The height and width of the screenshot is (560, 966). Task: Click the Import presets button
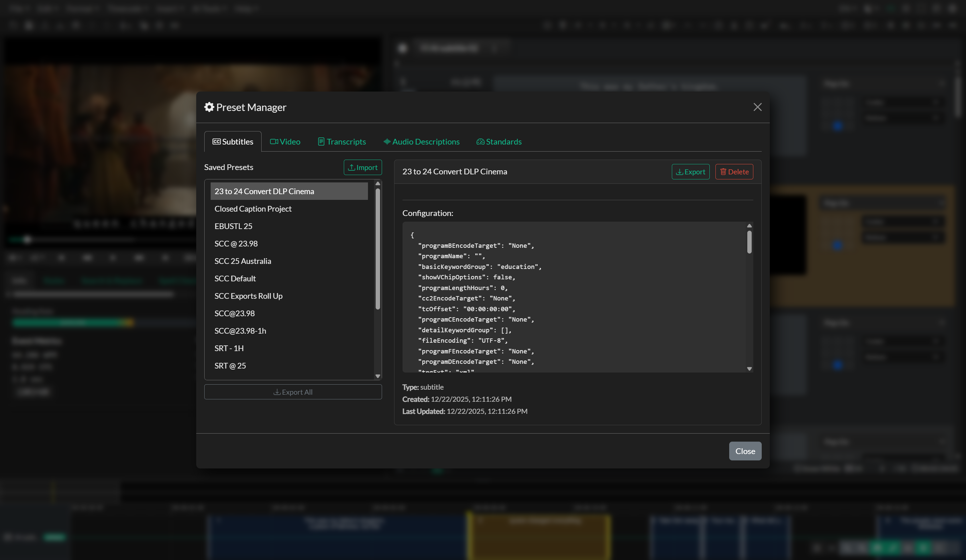click(x=363, y=167)
